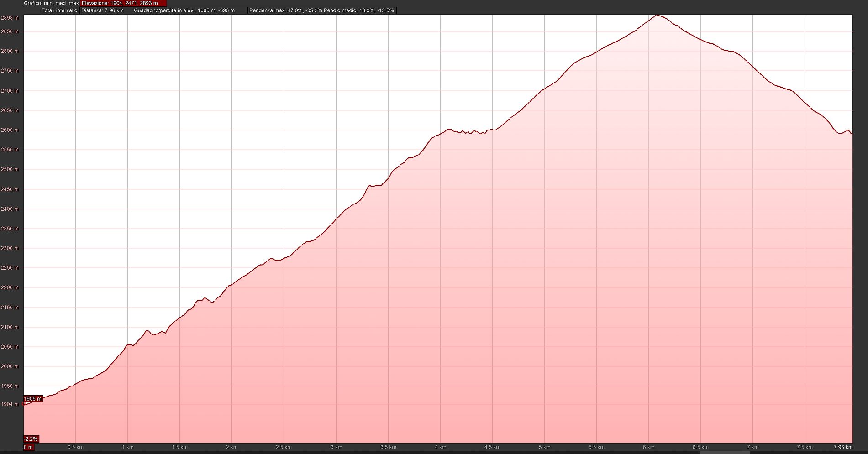The width and height of the screenshot is (868, 454).
Task: Click the 4 km tick on distance axis
Action: [x=440, y=447]
